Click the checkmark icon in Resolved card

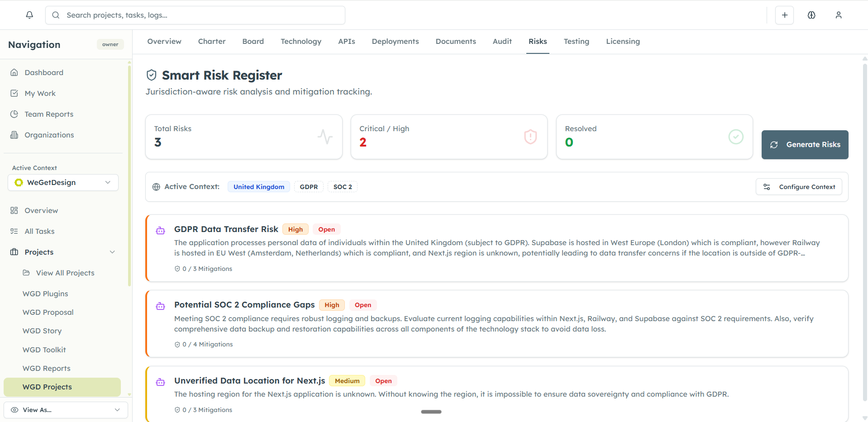tap(735, 137)
